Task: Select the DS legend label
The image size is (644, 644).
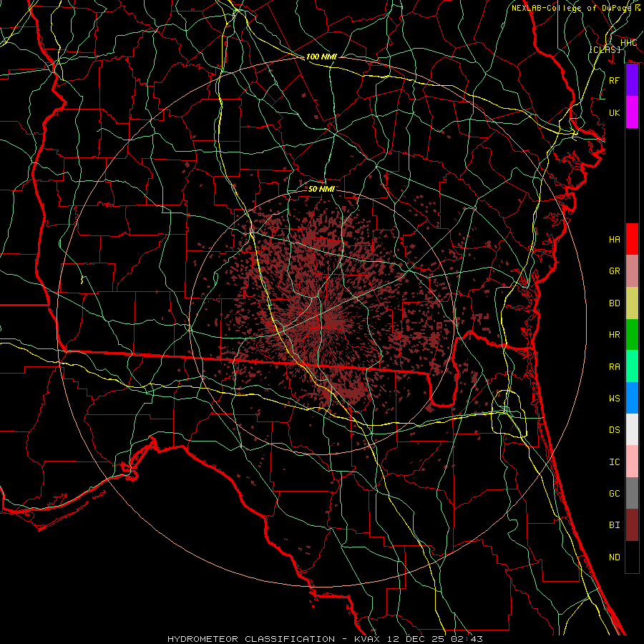Action: [x=614, y=430]
